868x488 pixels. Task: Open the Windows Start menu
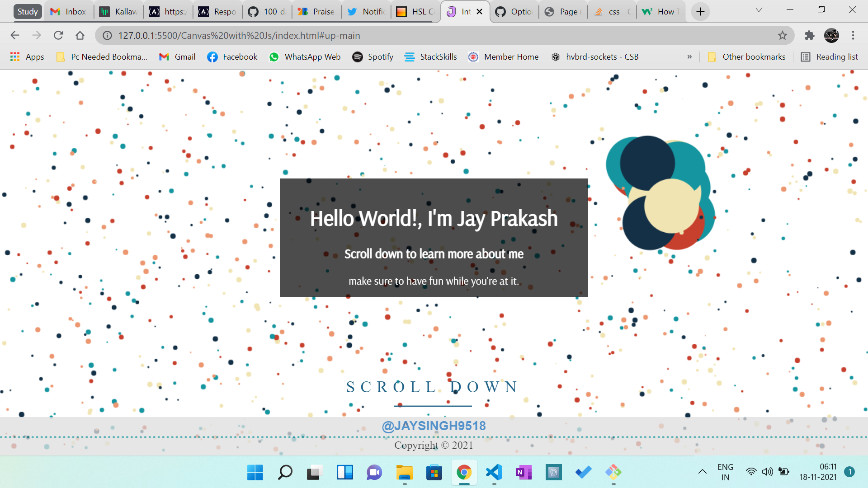pyautogui.click(x=255, y=473)
